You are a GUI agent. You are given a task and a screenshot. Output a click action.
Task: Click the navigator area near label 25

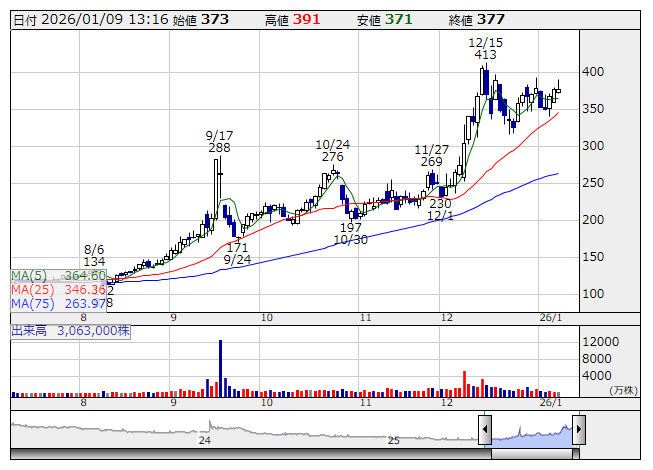(x=393, y=432)
